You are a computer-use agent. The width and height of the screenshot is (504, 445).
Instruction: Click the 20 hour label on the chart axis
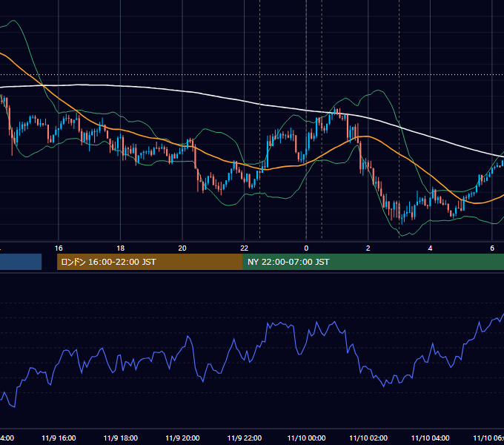[x=182, y=248]
